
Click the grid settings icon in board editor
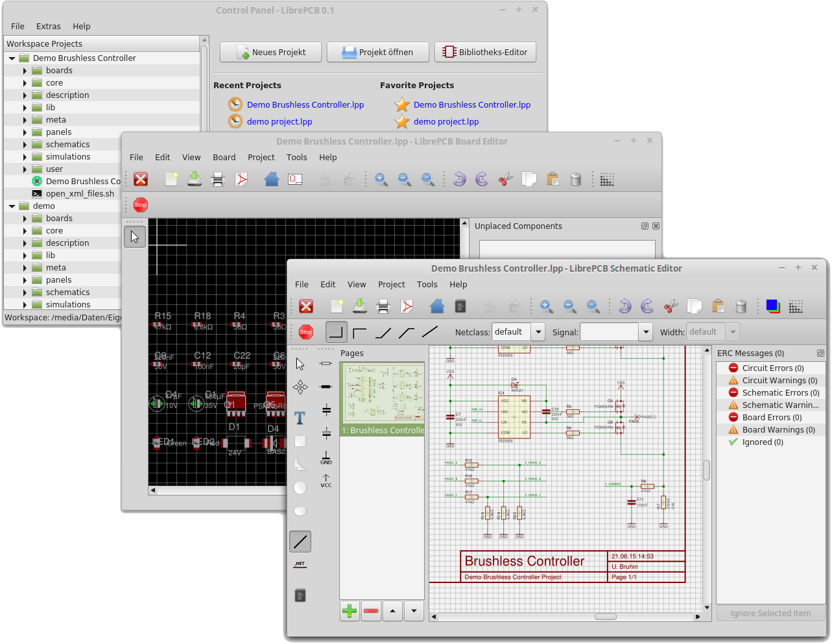tap(606, 180)
